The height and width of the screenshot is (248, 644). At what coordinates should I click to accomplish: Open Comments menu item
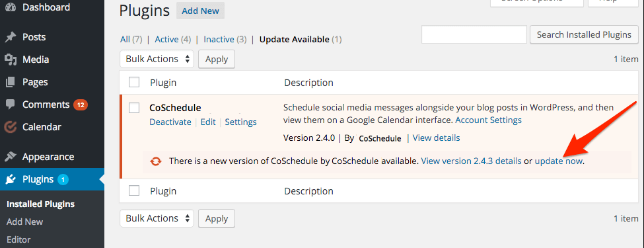pyautogui.click(x=46, y=105)
